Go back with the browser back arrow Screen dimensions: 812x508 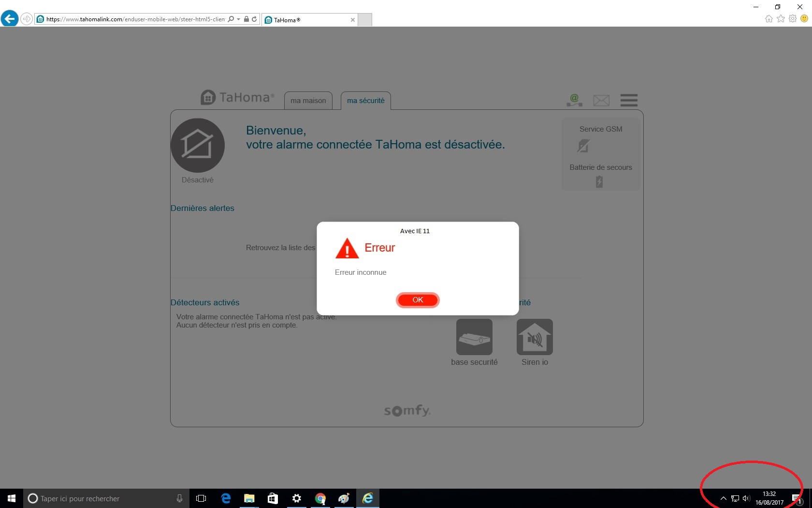click(9, 19)
